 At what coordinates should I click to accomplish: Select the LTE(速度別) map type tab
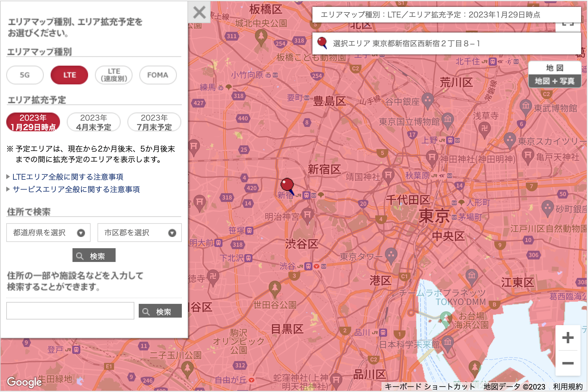114,75
